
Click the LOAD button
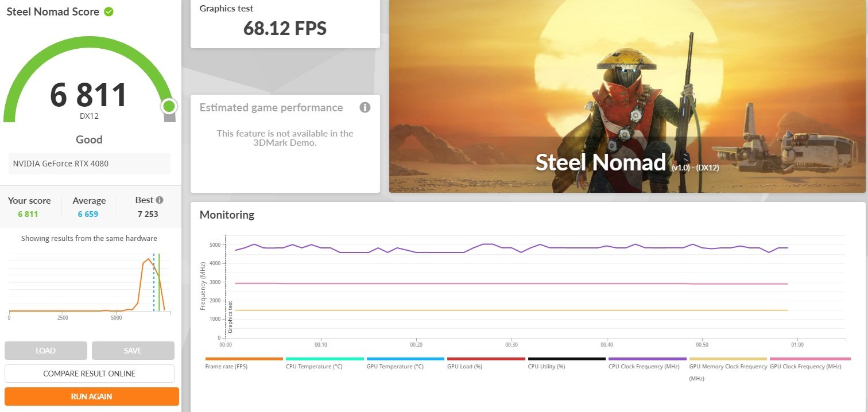(46, 351)
